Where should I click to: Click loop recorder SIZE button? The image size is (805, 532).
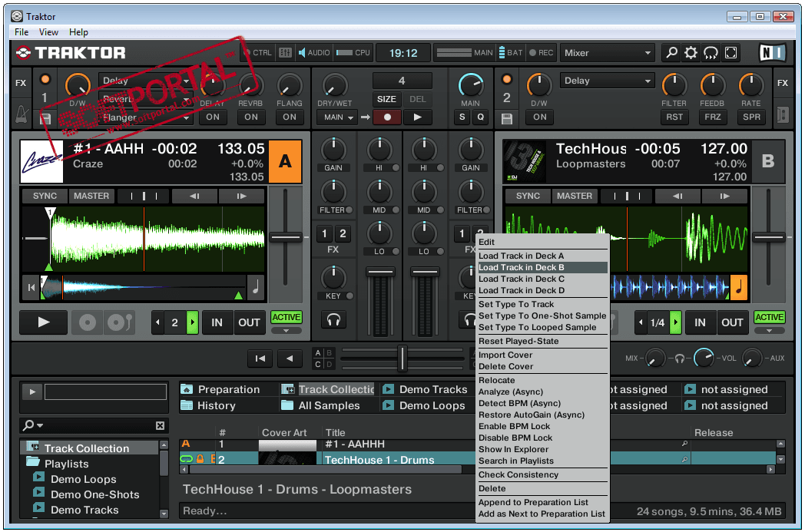[x=386, y=99]
